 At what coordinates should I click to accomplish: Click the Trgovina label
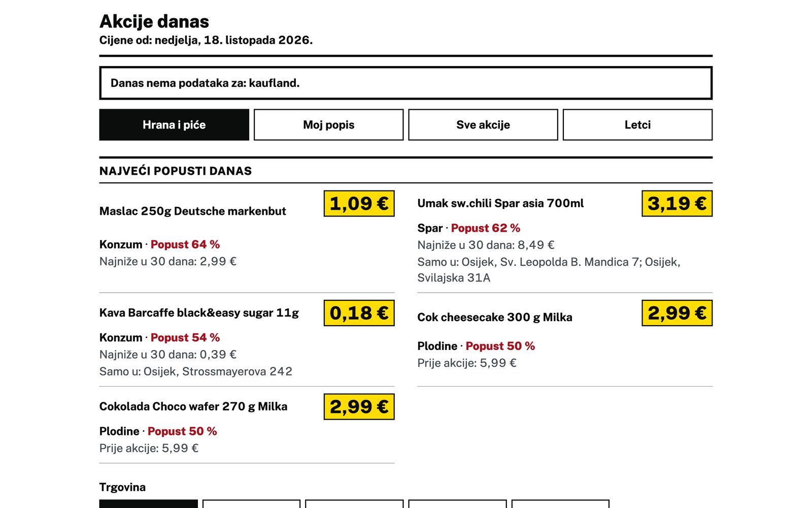[x=122, y=487]
